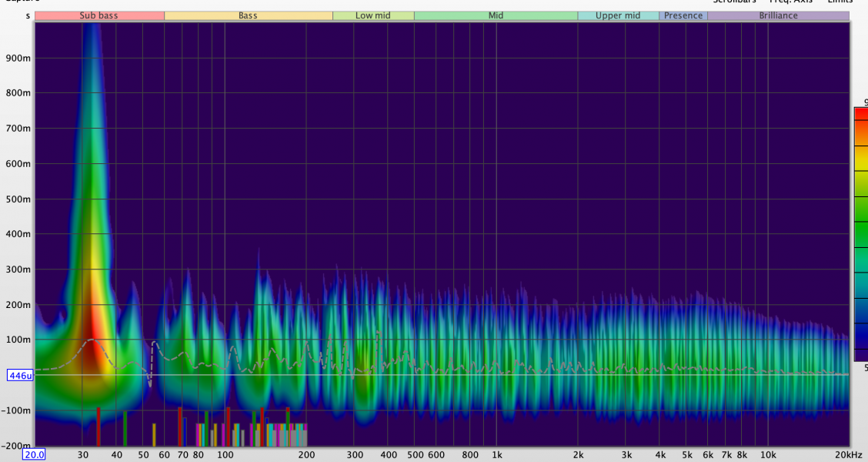Click the red modal bar near 33 Hz
This screenshot has width=868, height=462.
coord(98,427)
